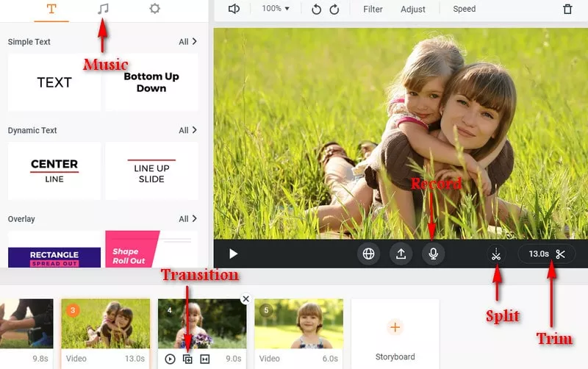Viewport: 588px width, 369px height.
Task: Delete the clip with the trash icon
Action: click(x=567, y=9)
